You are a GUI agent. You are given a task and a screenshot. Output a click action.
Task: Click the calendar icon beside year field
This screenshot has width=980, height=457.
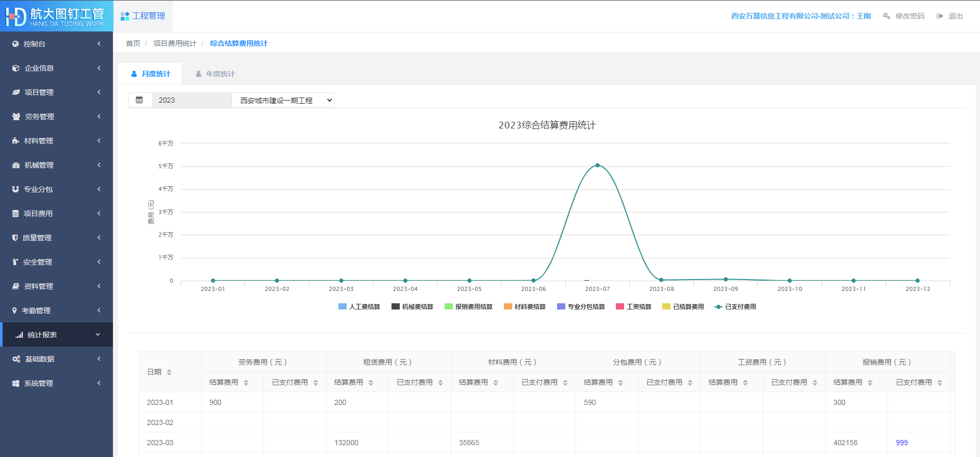139,100
